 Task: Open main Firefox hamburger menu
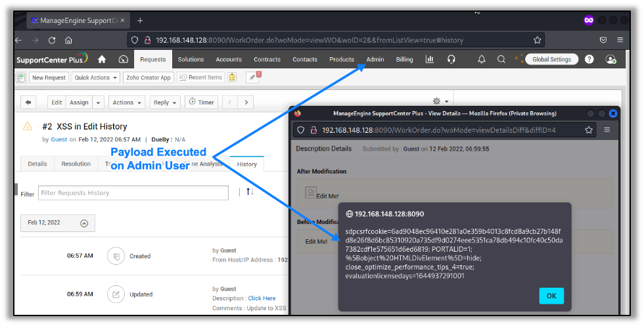coord(620,40)
